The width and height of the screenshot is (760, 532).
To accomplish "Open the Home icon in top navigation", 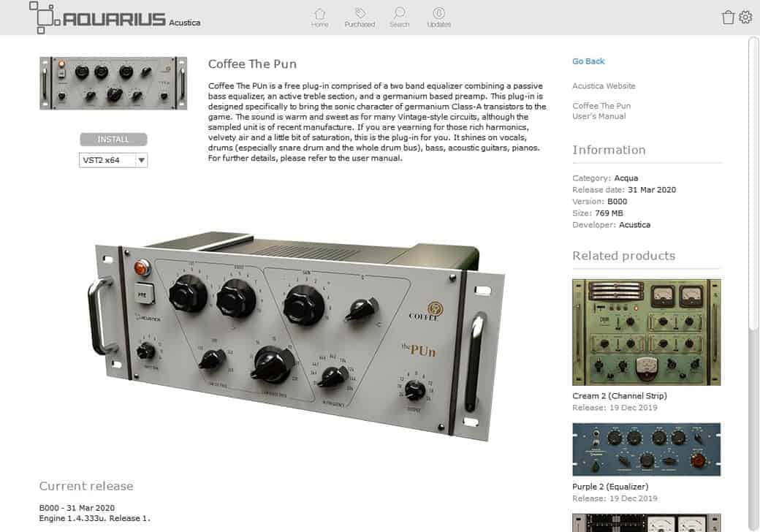I will coord(319,14).
